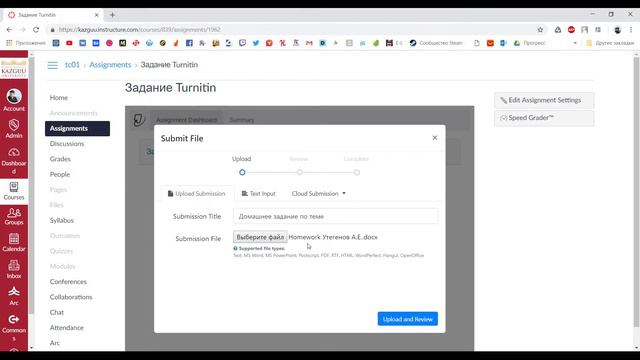Click the Turnitin feather logo icon

[x=139, y=120]
